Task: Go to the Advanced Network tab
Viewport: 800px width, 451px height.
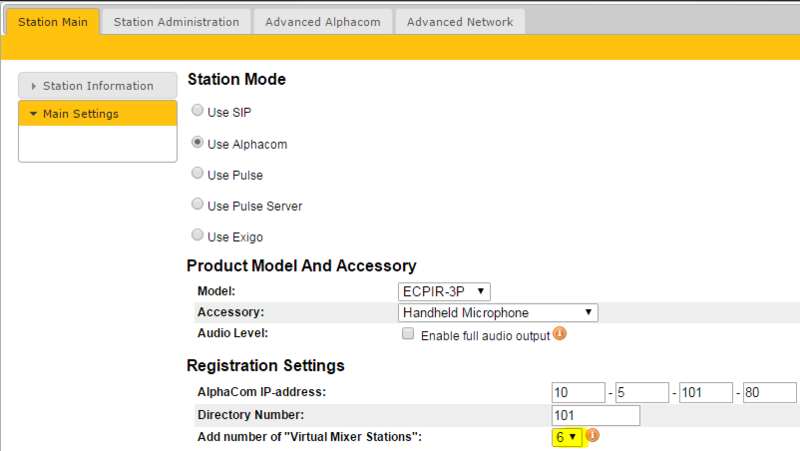Action: 459,21
